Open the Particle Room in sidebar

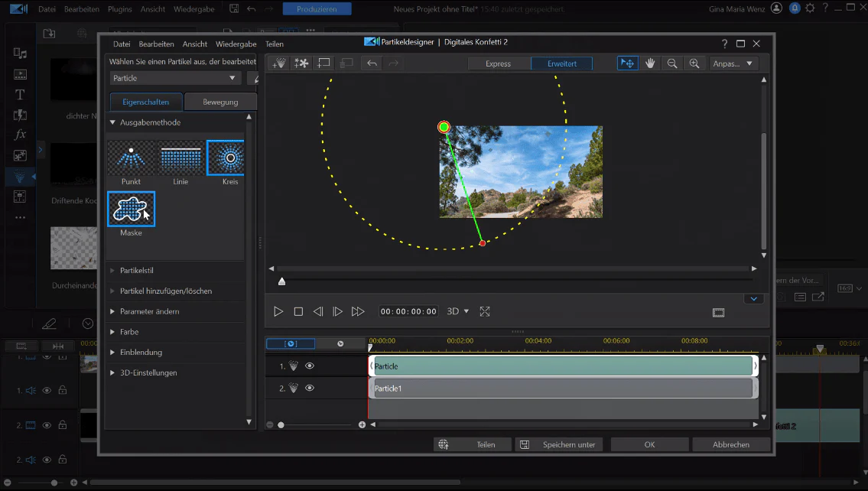(20, 176)
